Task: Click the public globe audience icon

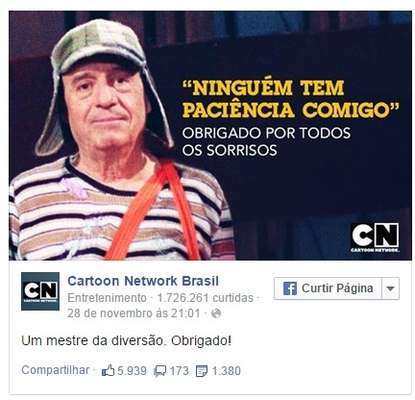Action: click(x=216, y=314)
